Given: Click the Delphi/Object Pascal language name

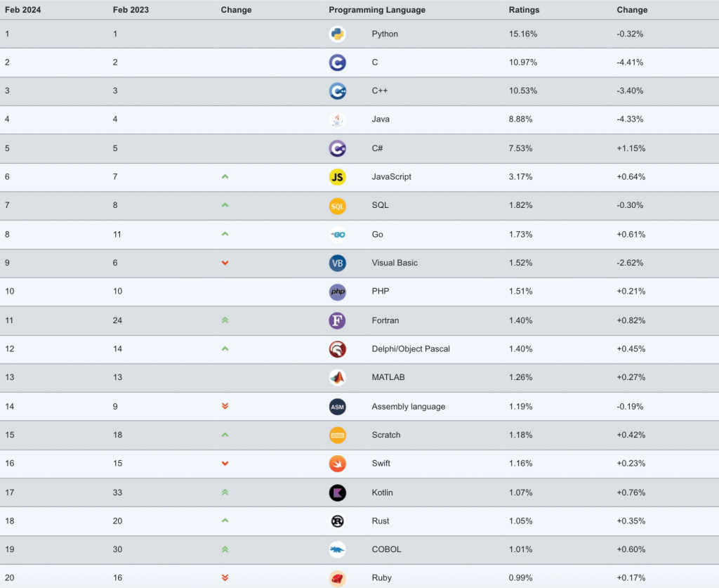Looking at the screenshot, I should point(411,349).
